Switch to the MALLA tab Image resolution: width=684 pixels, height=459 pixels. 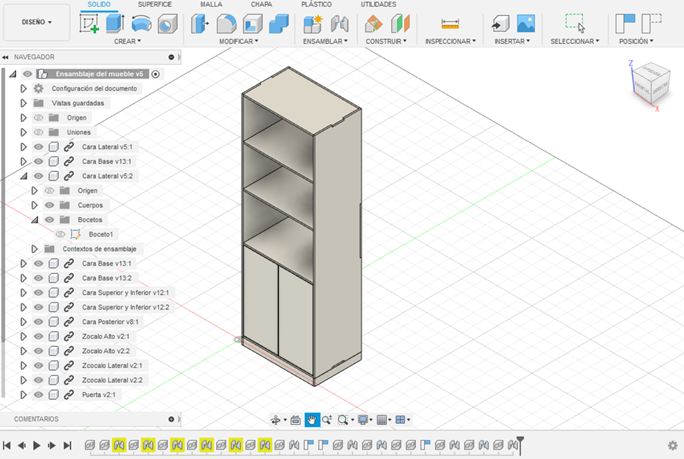point(211,4)
